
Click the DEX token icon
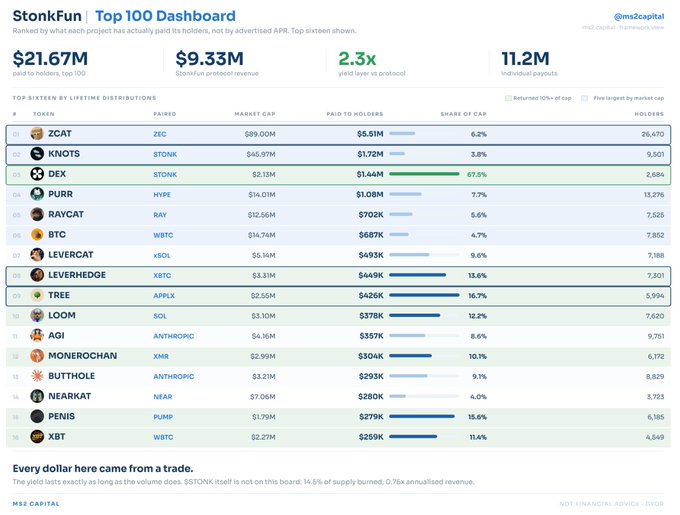pyautogui.click(x=37, y=174)
